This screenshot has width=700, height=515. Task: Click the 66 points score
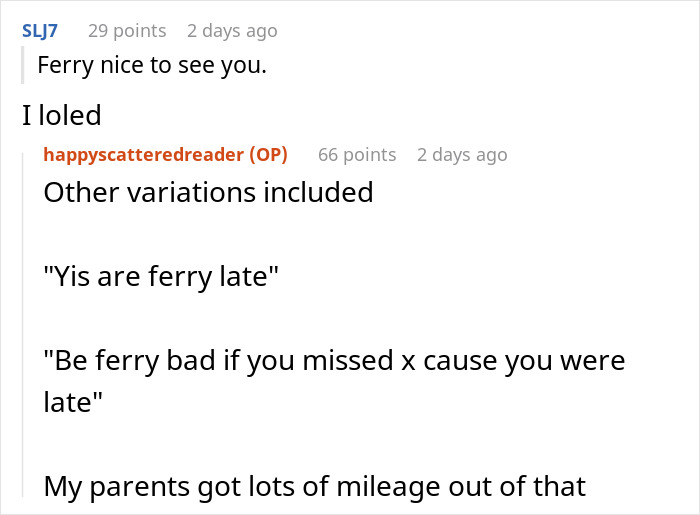click(357, 154)
